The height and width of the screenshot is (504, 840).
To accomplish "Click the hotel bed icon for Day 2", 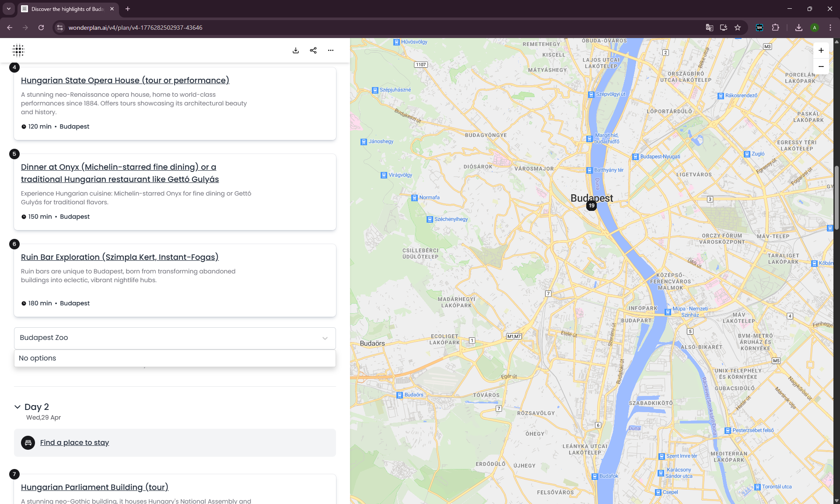I will (x=28, y=443).
